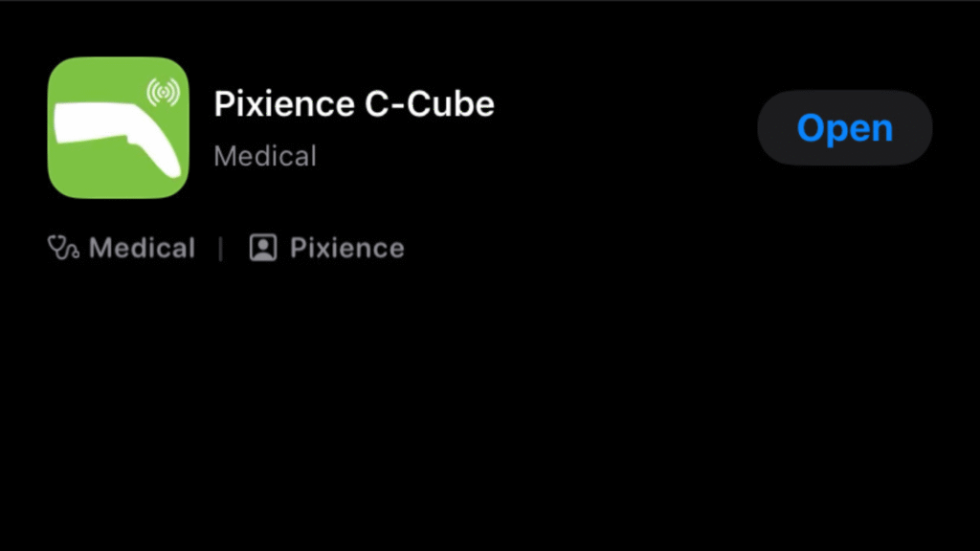Click the word Pixience in app title
This screenshot has height=551, width=980.
click(284, 103)
